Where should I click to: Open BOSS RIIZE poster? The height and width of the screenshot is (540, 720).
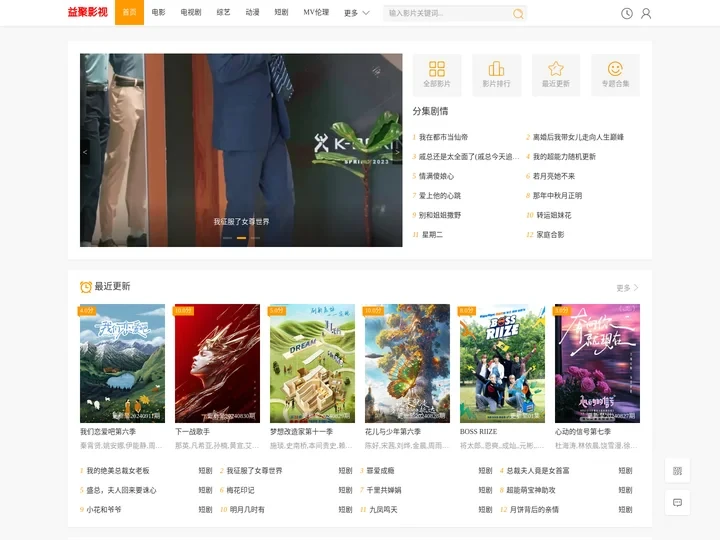(x=502, y=363)
